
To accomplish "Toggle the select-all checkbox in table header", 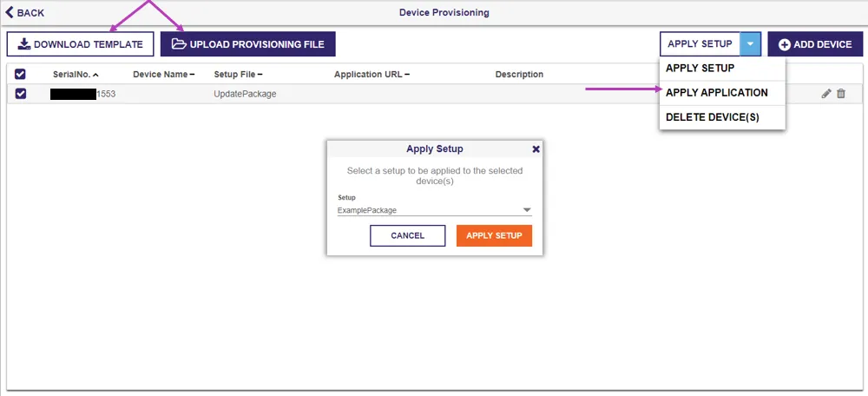I will (20, 74).
